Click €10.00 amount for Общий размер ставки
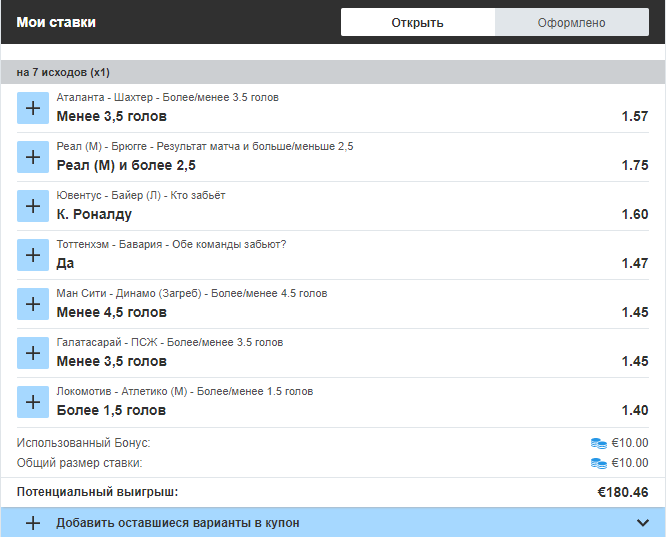 tap(630, 463)
